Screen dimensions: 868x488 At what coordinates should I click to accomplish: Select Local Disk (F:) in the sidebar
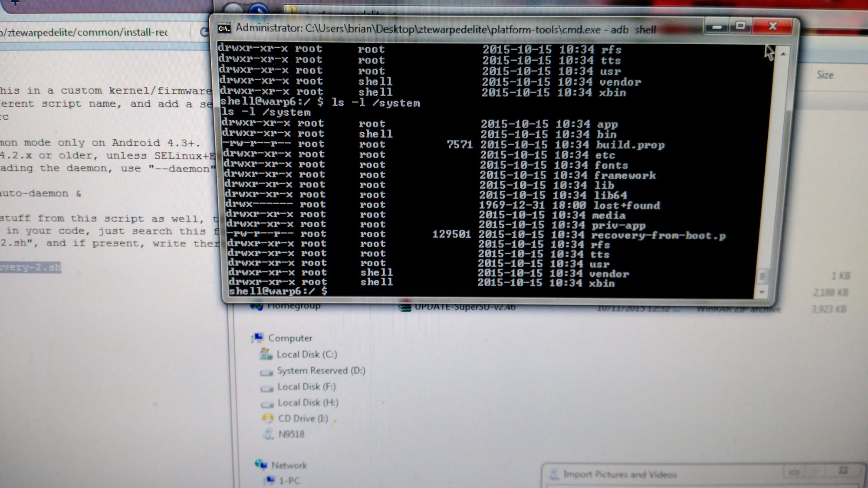point(306,387)
